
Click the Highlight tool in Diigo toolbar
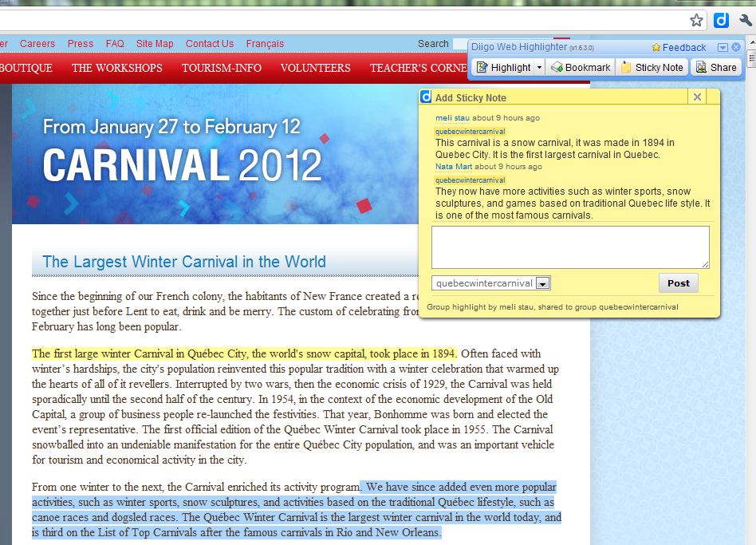503,68
